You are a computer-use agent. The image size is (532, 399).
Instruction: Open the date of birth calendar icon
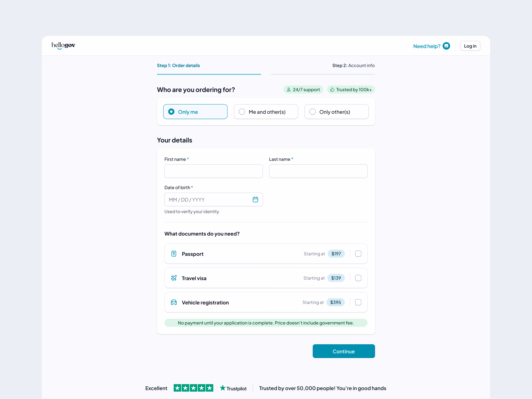tap(255, 199)
